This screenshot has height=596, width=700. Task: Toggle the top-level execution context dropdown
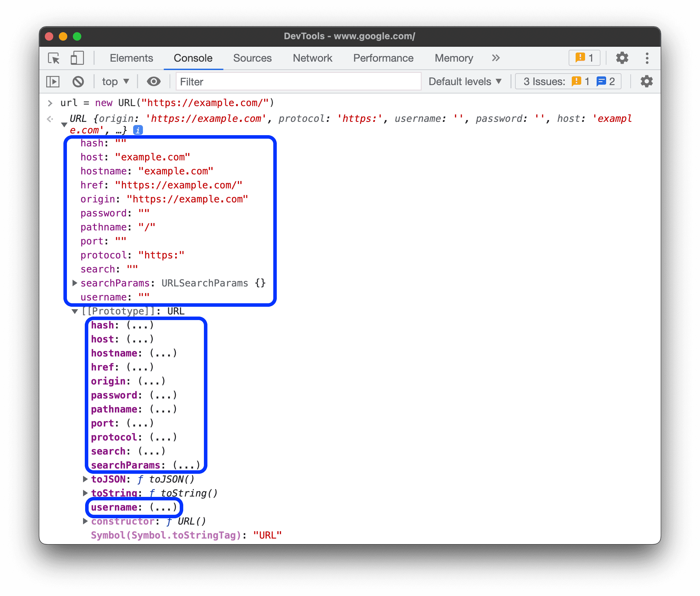114,82
